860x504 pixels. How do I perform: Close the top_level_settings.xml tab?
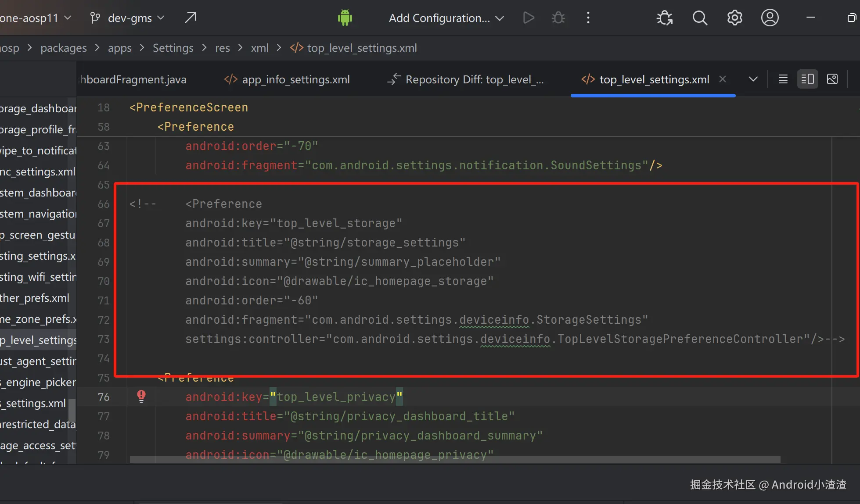click(x=723, y=79)
